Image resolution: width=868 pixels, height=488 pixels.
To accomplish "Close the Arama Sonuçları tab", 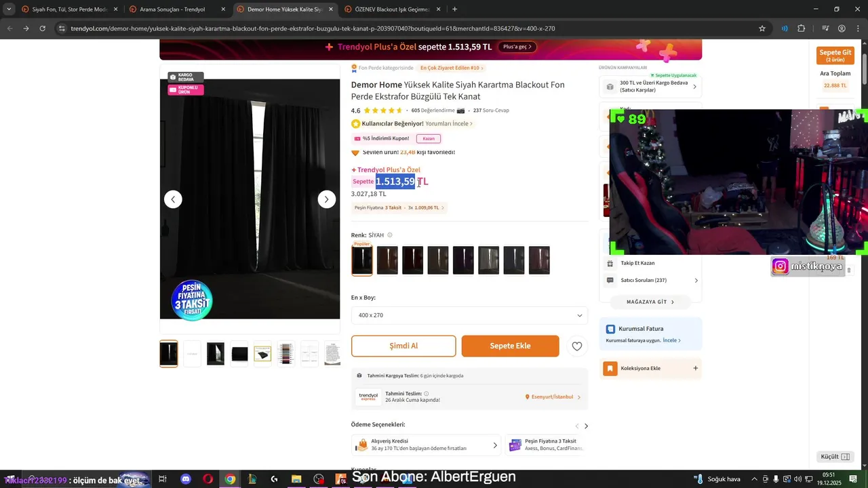I will pyautogui.click(x=223, y=9).
